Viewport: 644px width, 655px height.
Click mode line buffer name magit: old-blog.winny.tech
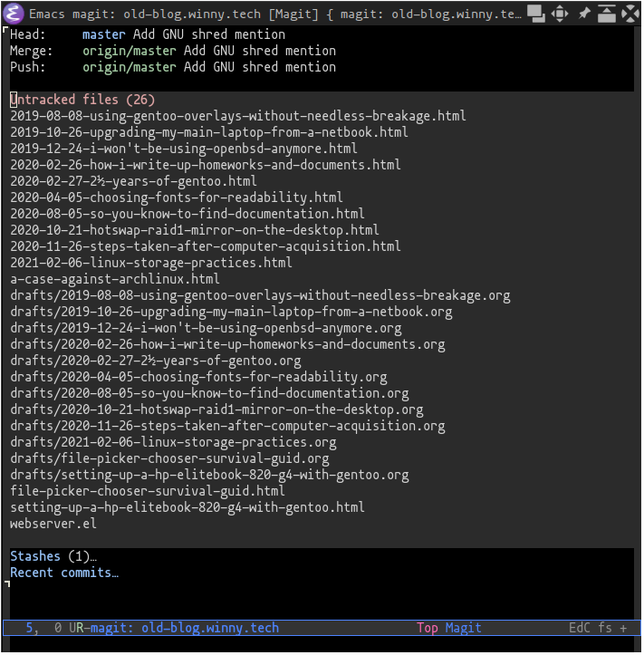185,628
